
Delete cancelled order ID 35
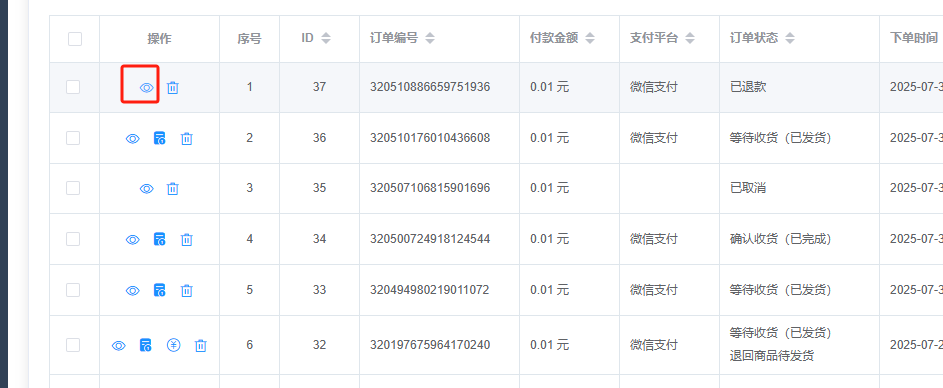173,189
